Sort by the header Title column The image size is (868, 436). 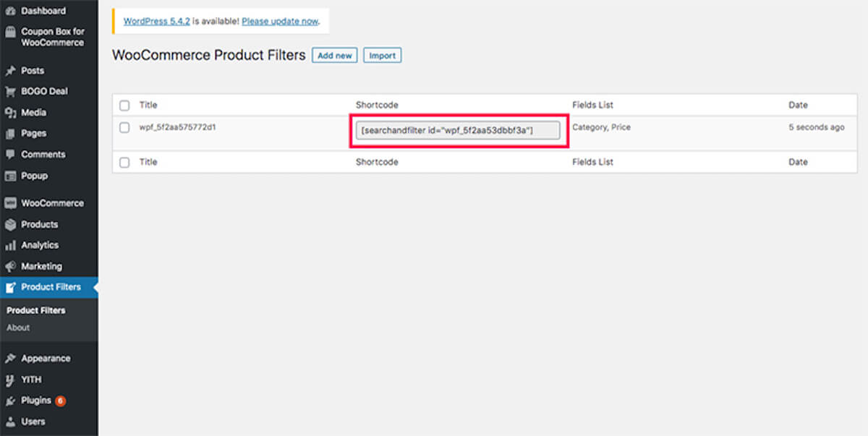click(148, 106)
